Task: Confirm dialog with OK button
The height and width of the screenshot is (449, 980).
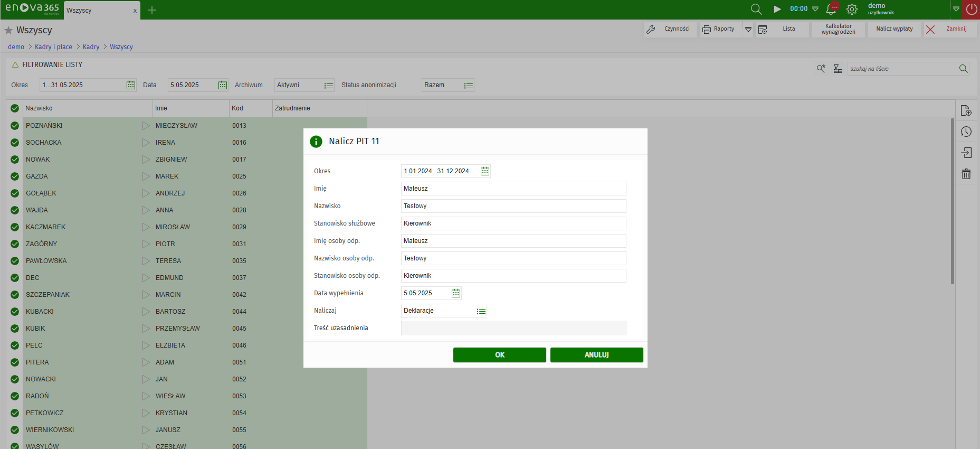Action: pyautogui.click(x=499, y=355)
